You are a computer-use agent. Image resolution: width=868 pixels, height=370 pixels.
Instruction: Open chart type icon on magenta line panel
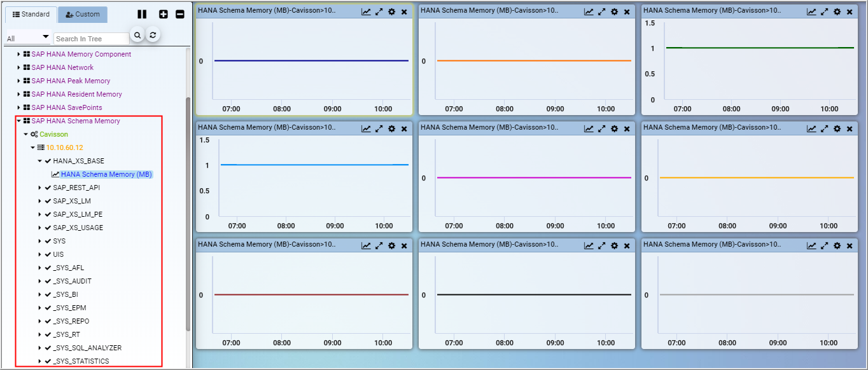pyautogui.click(x=589, y=129)
